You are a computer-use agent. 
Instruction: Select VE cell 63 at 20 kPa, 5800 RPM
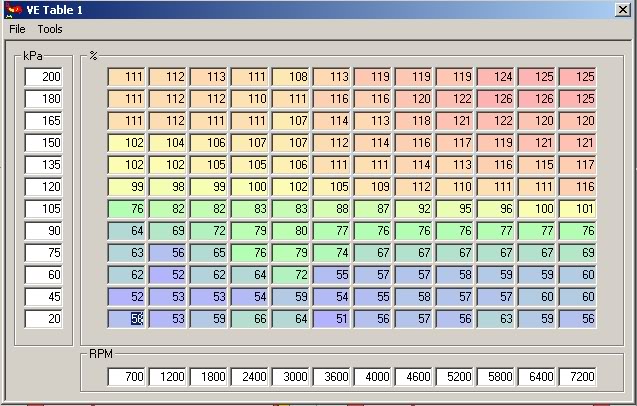[496, 318]
